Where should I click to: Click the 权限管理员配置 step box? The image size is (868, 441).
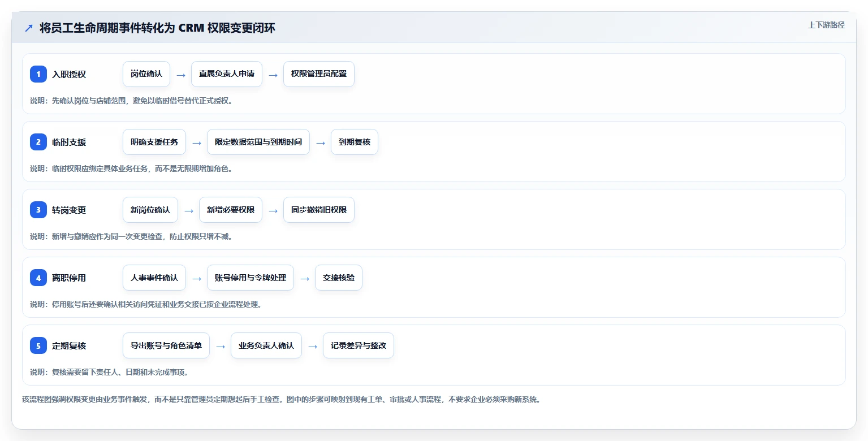tap(319, 74)
